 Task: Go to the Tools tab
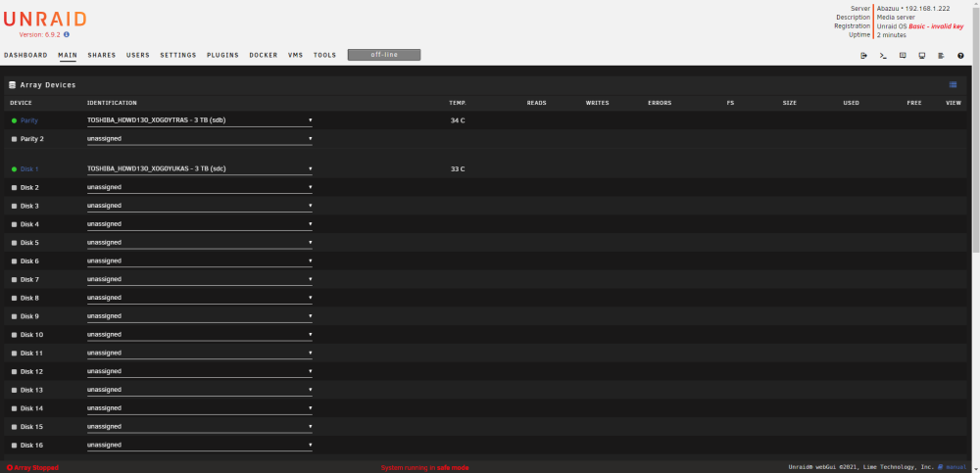[325, 55]
